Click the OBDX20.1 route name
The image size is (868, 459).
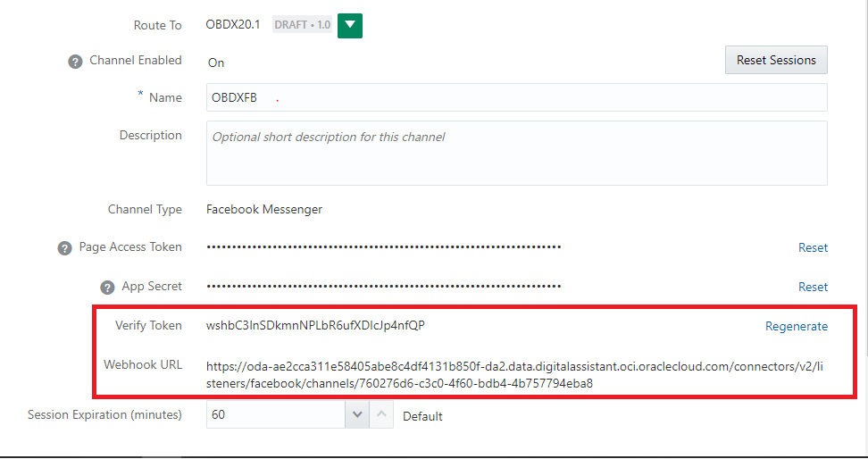(233, 25)
